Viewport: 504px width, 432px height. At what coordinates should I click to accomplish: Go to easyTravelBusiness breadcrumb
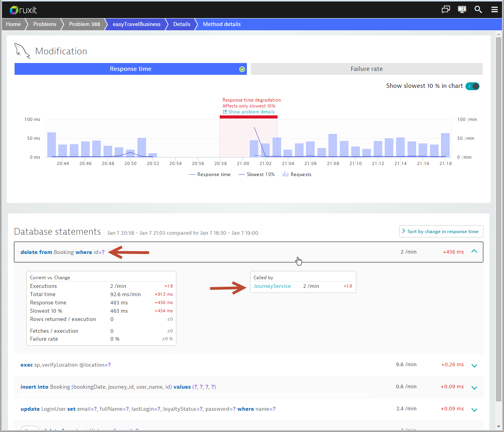[x=137, y=24]
